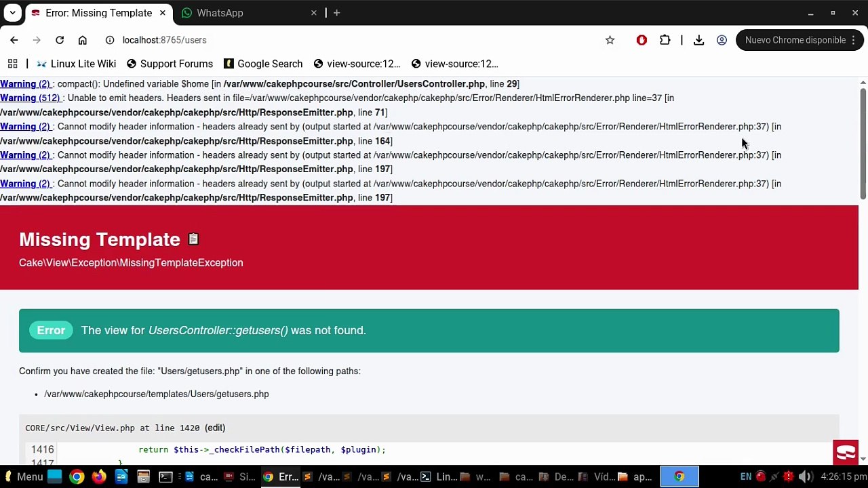Screen dimensions: 868x488
Task: Expand the tab search dropdown arrow
Action: pos(13,13)
